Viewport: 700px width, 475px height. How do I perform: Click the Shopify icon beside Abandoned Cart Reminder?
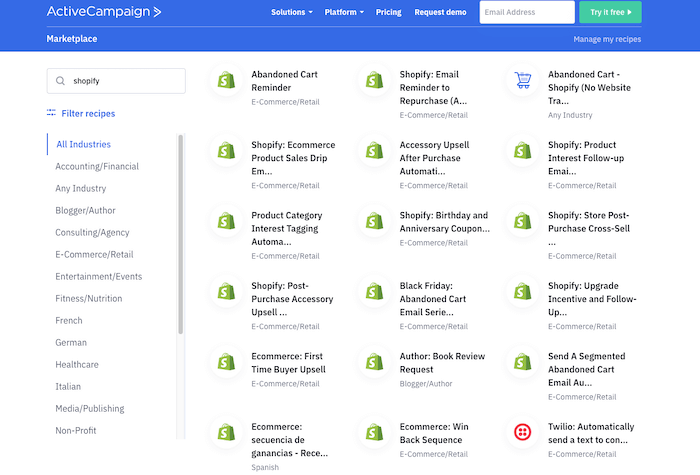point(226,80)
